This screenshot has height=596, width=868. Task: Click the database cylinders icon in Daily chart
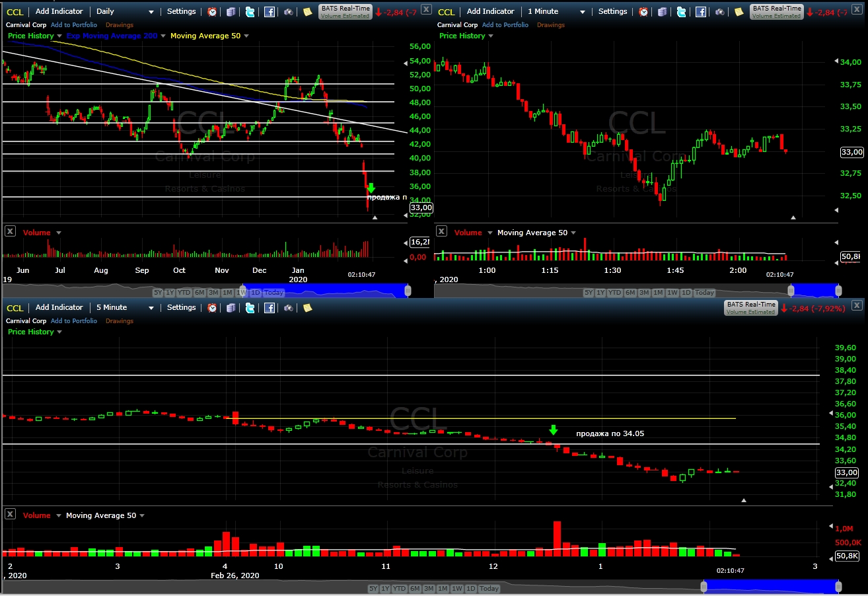point(231,12)
